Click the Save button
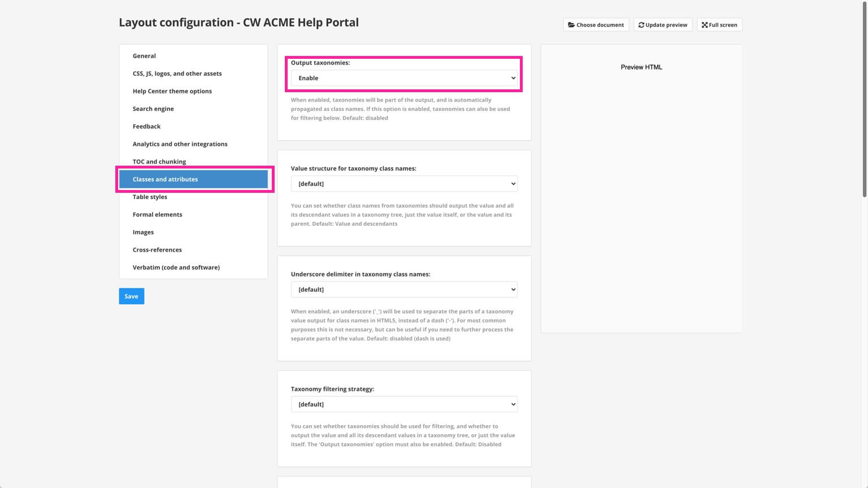868x488 pixels. pos(131,296)
